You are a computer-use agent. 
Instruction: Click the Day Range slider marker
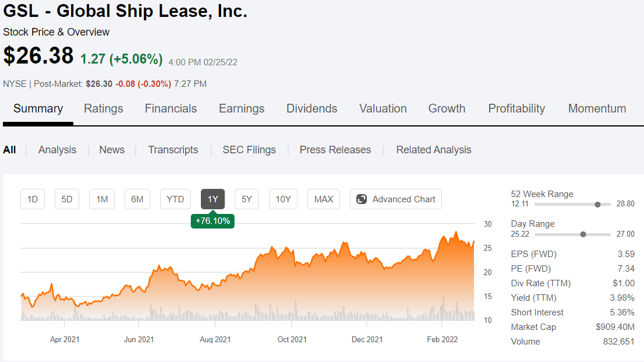coord(583,234)
